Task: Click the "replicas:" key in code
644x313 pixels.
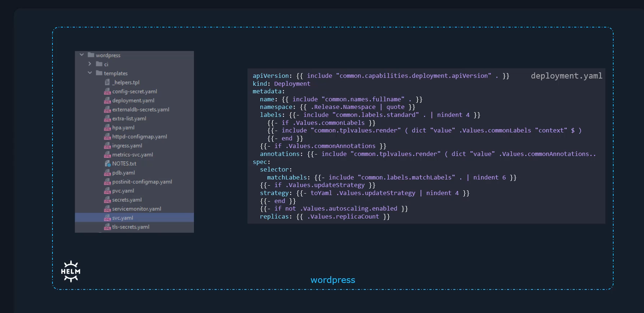Action: (x=276, y=216)
